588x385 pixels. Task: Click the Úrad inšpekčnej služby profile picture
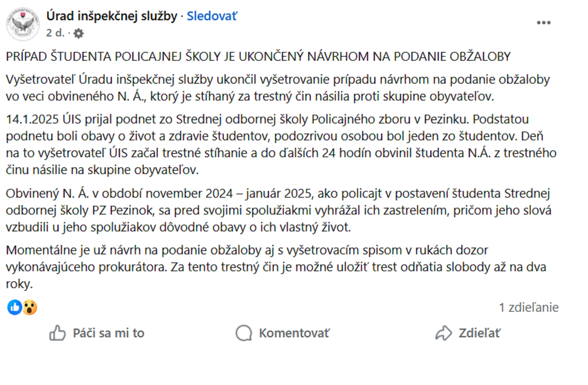[x=23, y=24]
